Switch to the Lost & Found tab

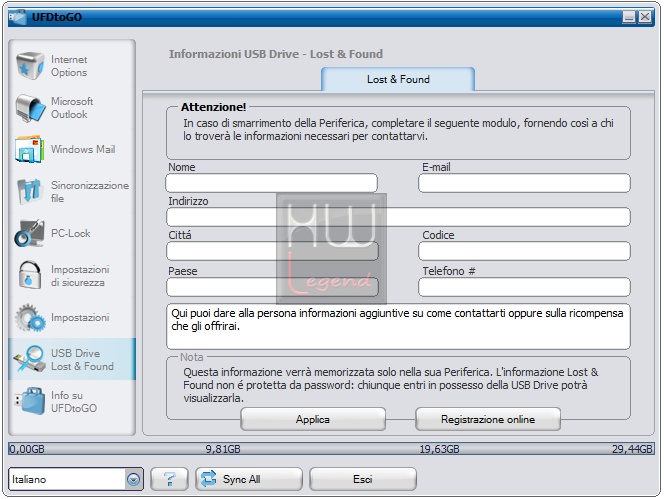tap(398, 79)
